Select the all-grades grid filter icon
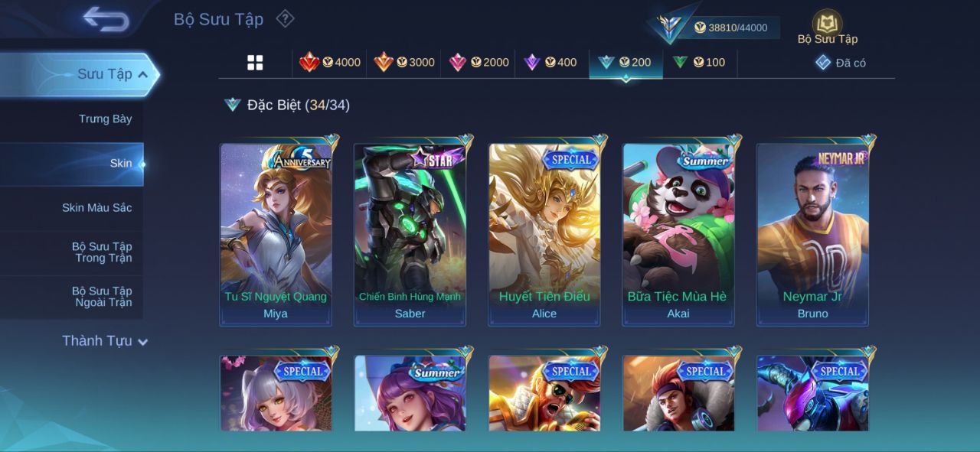 pyautogui.click(x=255, y=63)
